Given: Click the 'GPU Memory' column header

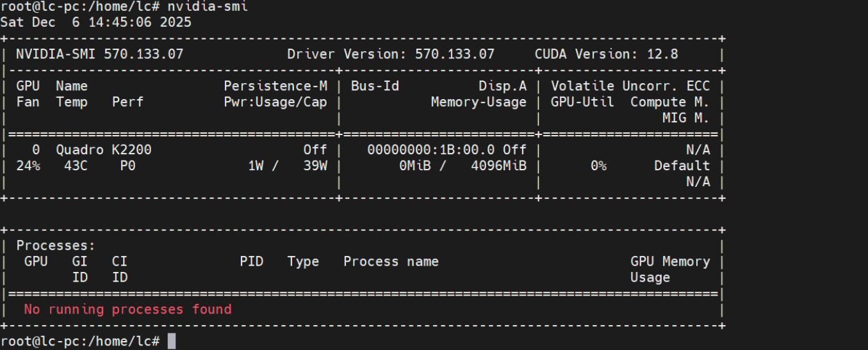Looking at the screenshot, I should [x=670, y=262].
